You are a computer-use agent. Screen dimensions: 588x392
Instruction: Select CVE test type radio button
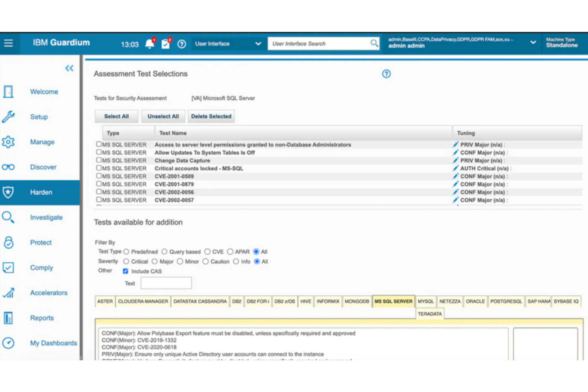pos(207,252)
